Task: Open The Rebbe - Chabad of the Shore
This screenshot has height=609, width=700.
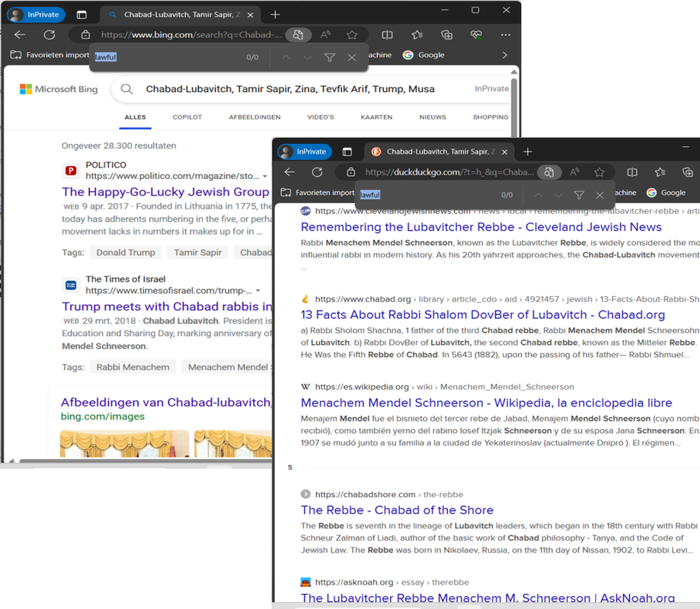Action: (398, 510)
